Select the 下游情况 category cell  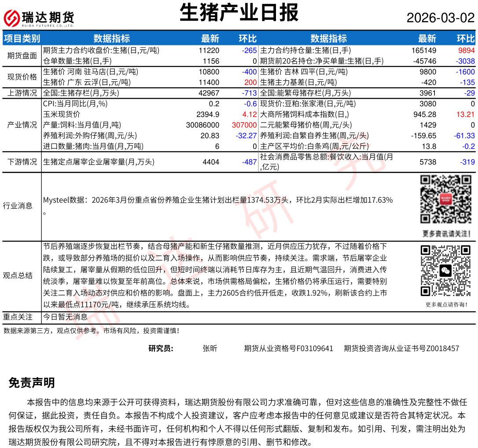coord(22,162)
